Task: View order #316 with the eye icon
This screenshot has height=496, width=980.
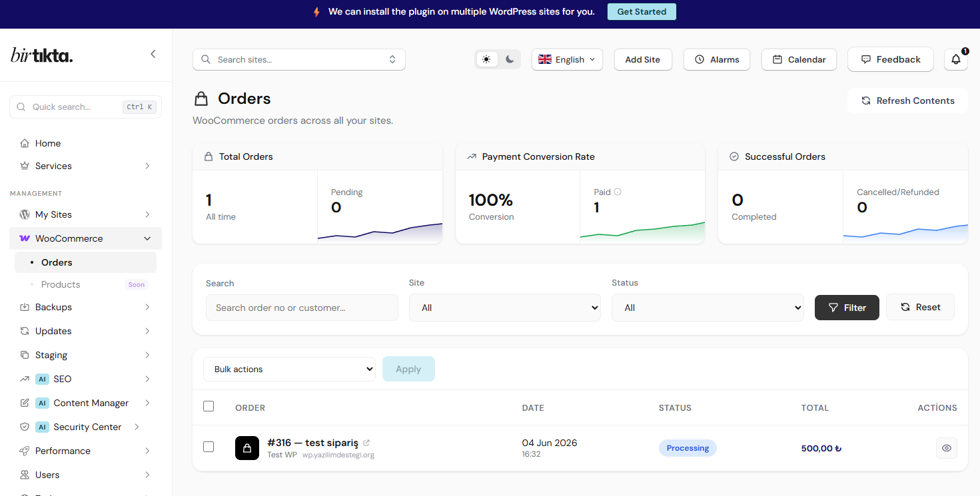Action: tap(947, 448)
